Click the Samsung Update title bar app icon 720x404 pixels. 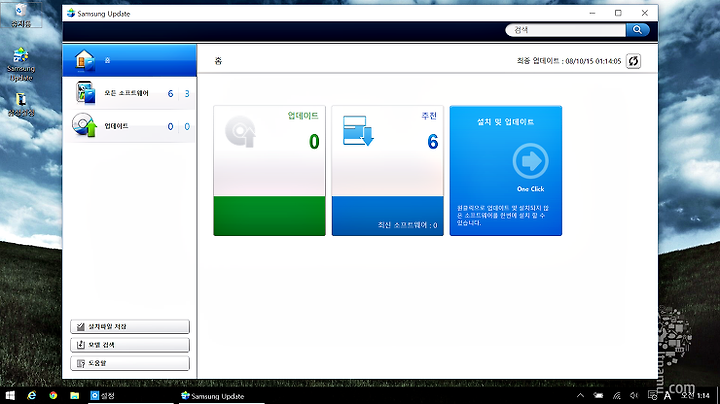pos(71,13)
